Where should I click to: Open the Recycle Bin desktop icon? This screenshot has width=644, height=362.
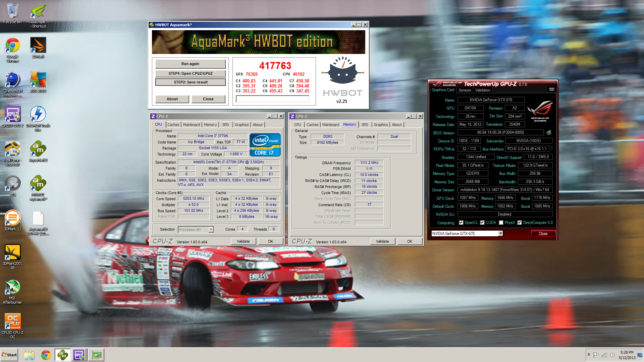pyautogui.click(x=12, y=13)
